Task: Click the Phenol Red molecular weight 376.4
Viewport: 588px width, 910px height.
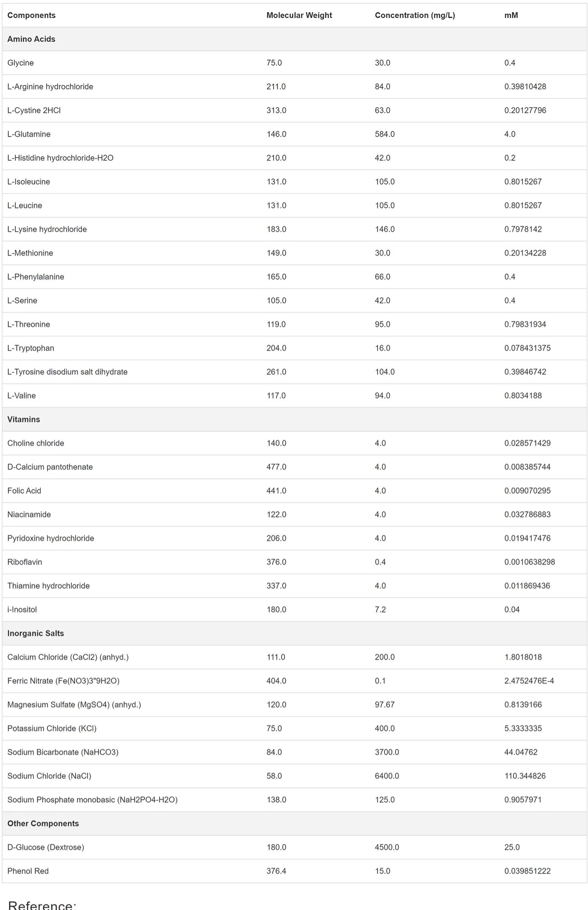Action: [276, 871]
